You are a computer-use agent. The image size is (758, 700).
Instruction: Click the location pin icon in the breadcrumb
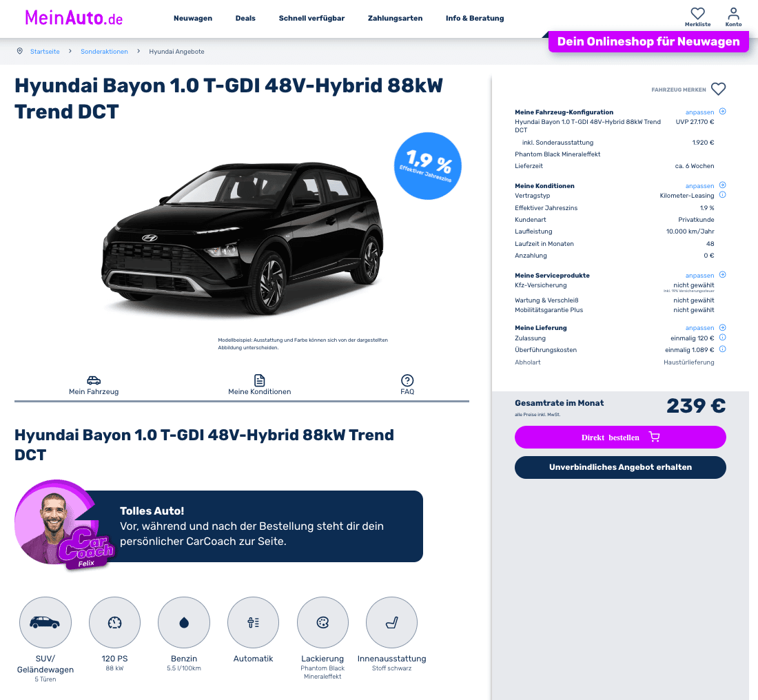20,51
